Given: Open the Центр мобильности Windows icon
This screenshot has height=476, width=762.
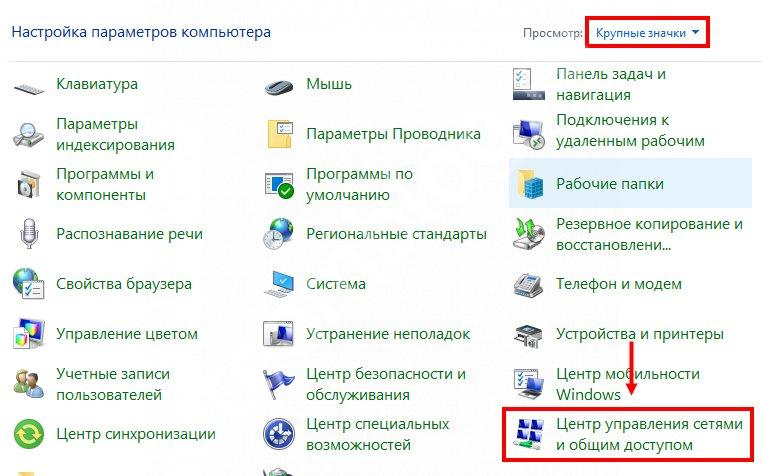Looking at the screenshot, I should (x=529, y=384).
